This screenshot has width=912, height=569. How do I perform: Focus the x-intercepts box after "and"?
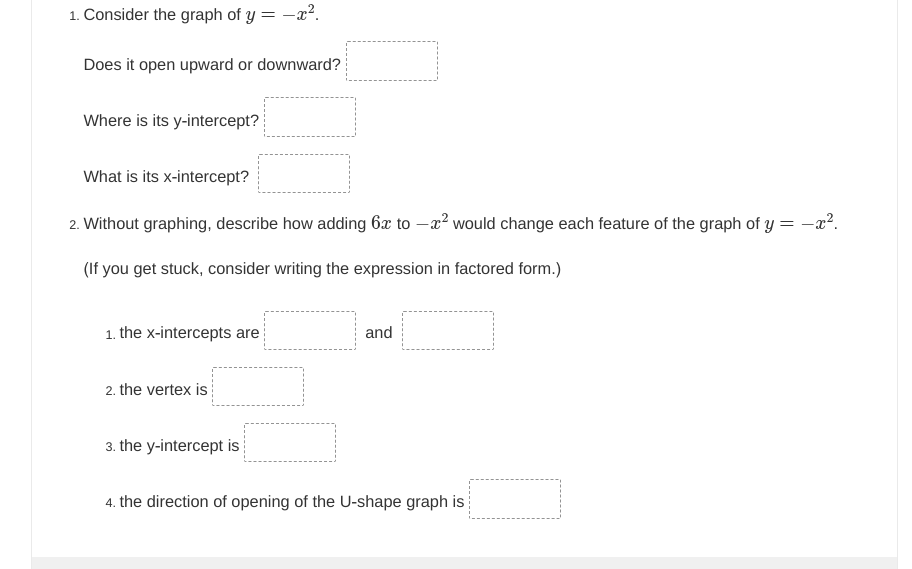pos(447,330)
